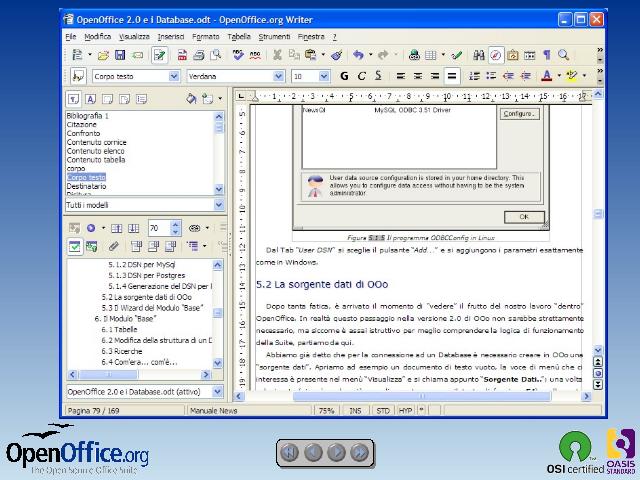The image size is (640, 480).
Task: Toggle bold formatting
Action: click(x=345, y=75)
